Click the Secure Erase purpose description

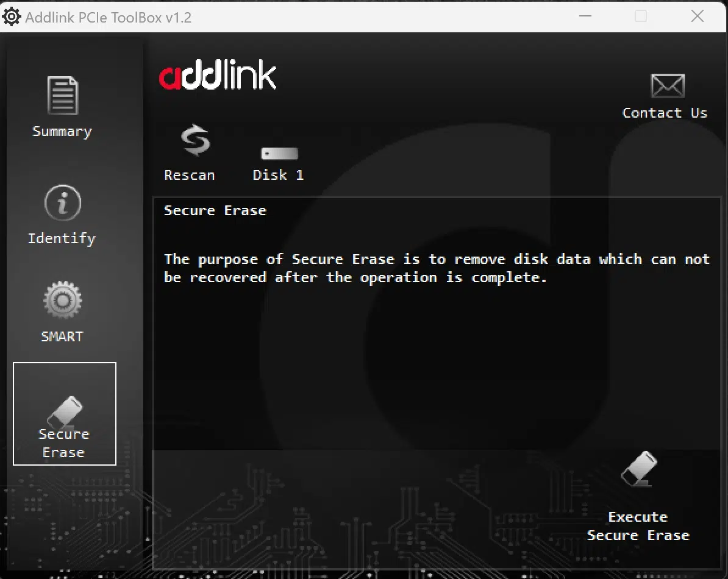point(437,268)
